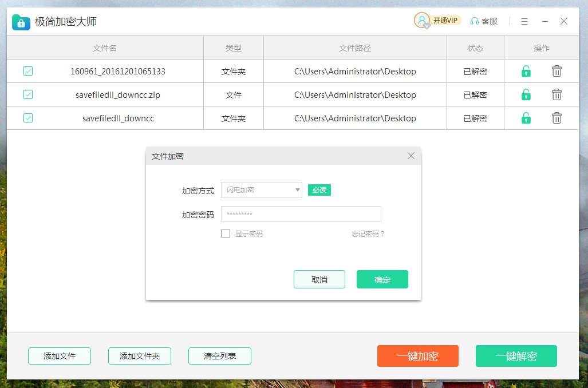Click the 添加文件夹 add folder button
Screen dimensions: 588x388
(x=139, y=356)
